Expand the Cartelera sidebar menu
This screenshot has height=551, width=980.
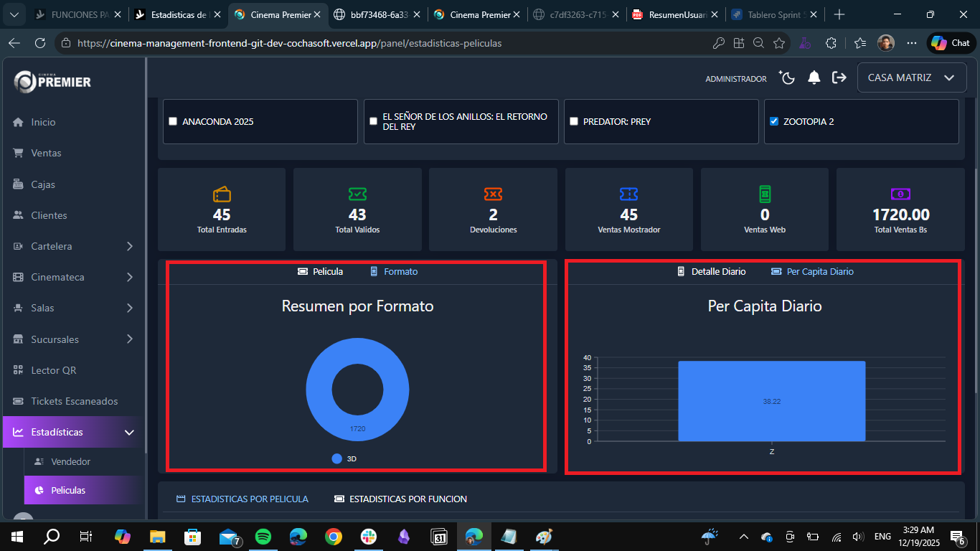click(x=73, y=246)
